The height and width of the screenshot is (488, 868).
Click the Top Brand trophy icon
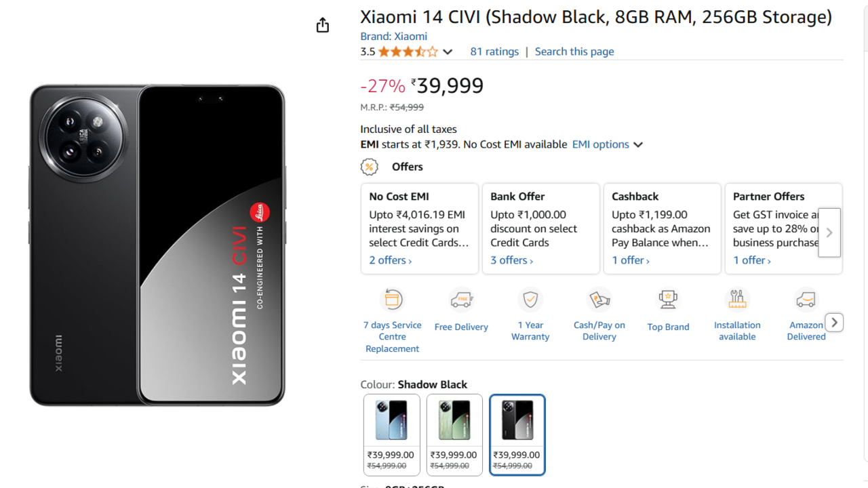pos(668,299)
